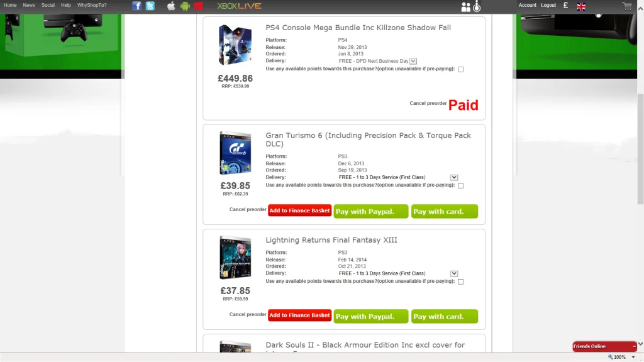Minimize the Friends Online panel
Screen dimensions: 644x362
click(634, 346)
